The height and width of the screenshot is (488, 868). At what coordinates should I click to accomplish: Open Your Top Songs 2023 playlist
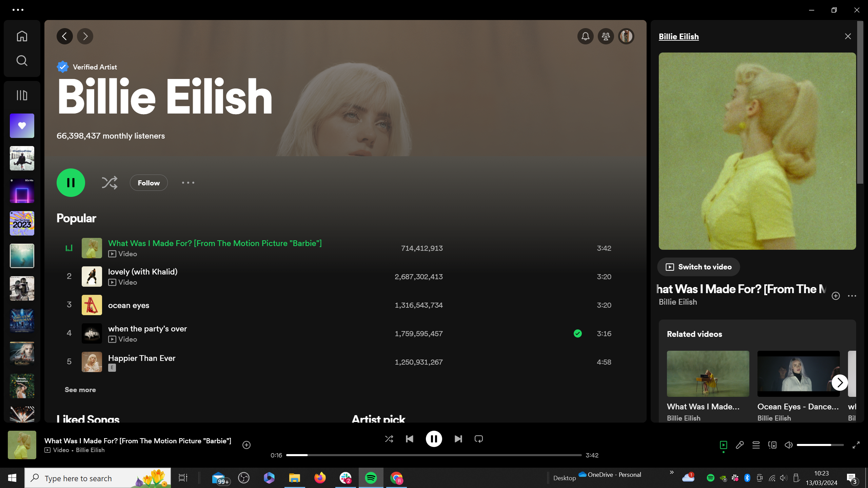tap(22, 223)
